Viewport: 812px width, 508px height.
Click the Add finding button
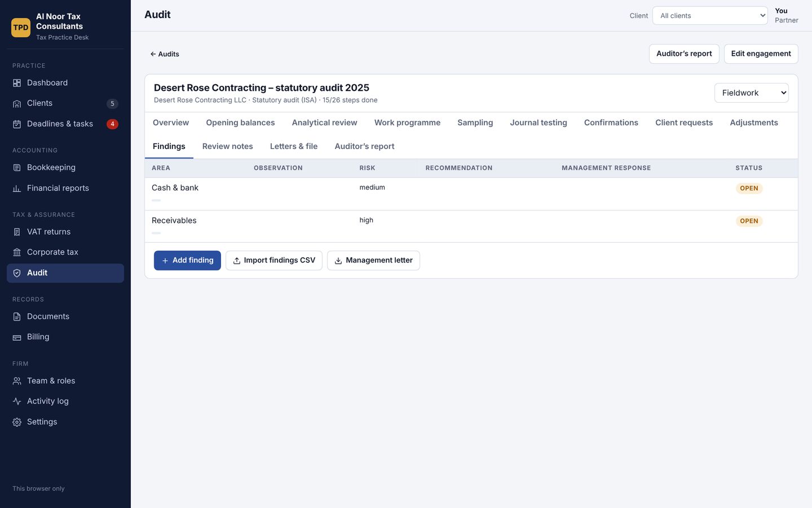click(187, 261)
